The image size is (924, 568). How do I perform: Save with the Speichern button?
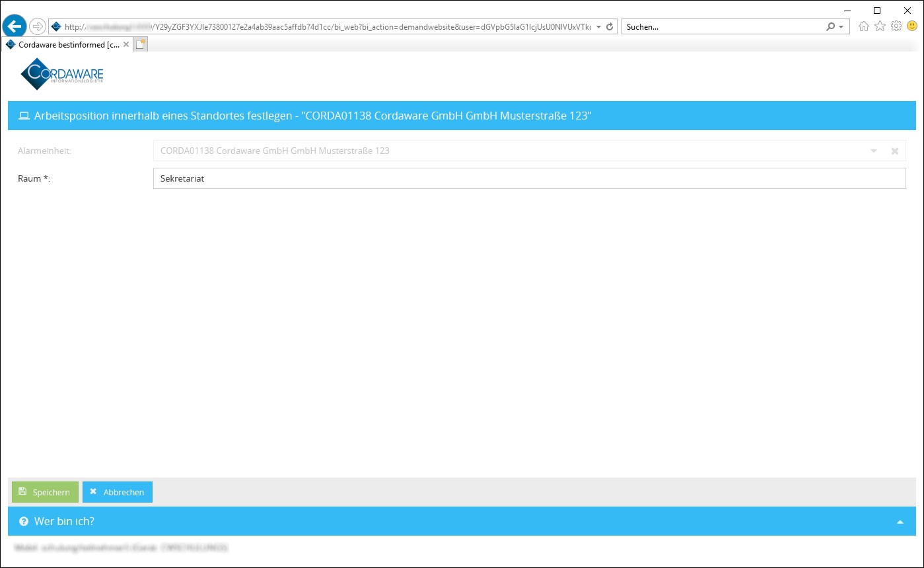[45, 492]
